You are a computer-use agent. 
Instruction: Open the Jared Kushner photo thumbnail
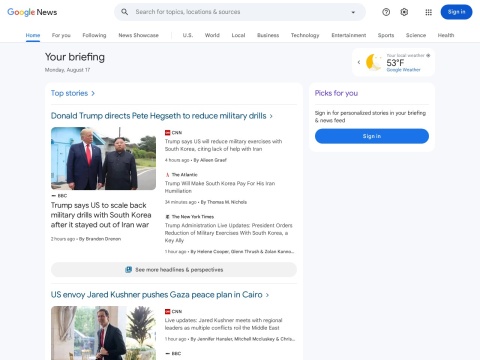coord(103,333)
